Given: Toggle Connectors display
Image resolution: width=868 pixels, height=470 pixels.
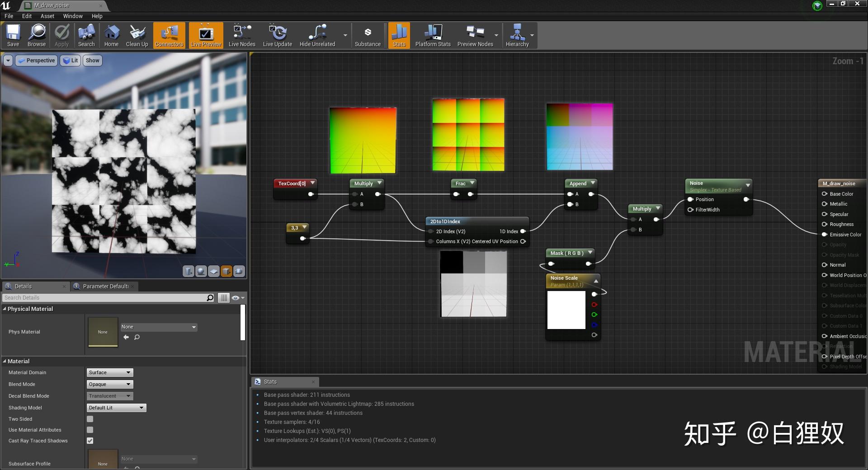Looking at the screenshot, I should (169, 35).
